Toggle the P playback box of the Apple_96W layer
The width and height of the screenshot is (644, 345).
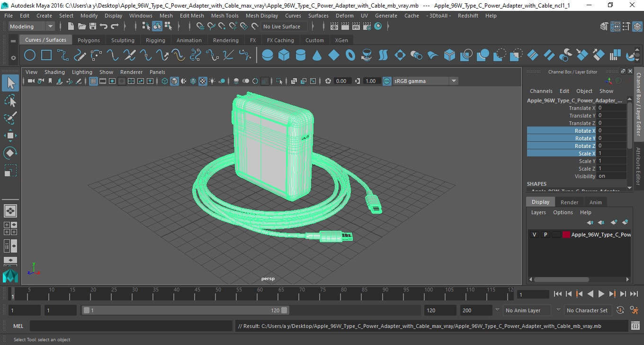coord(546,235)
